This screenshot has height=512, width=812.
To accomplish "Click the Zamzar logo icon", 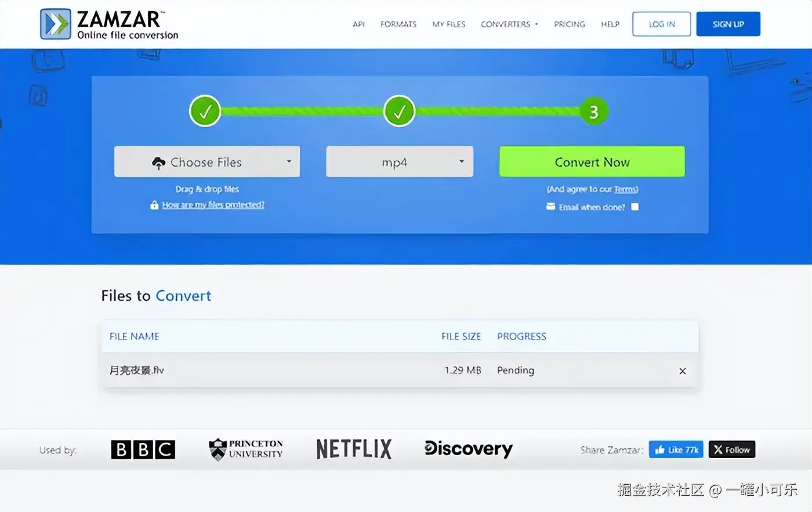I will [x=56, y=24].
